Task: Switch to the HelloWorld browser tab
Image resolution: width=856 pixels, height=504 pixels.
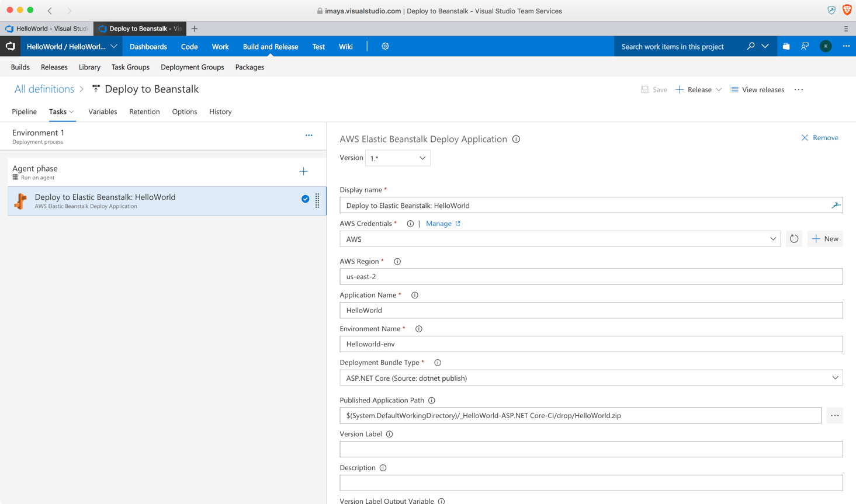Action: click(x=47, y=29)
